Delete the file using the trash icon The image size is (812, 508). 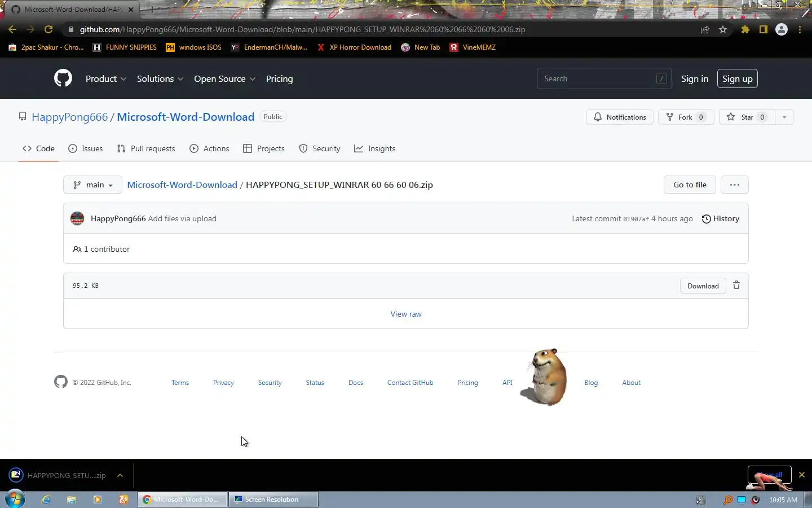tap(736, 285)
